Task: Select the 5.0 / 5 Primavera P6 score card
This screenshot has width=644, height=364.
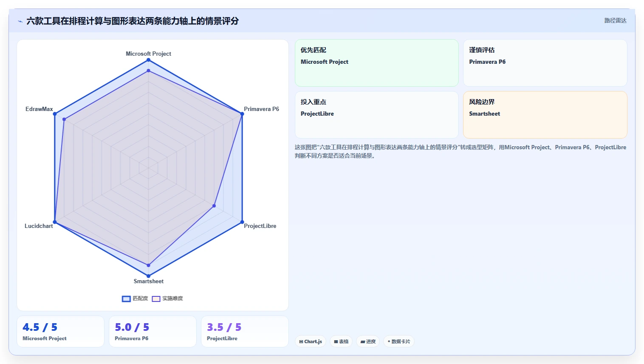Action: [153, 331]
